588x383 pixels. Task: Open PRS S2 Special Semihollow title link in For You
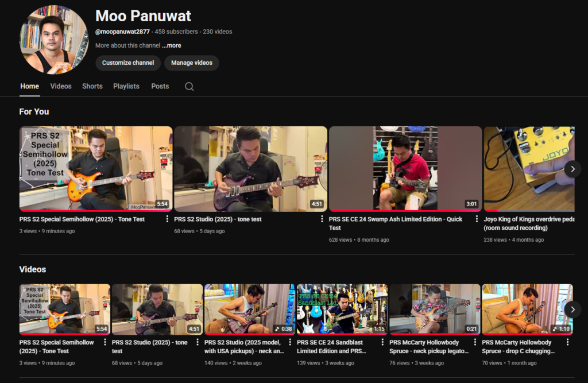[82, 219]
